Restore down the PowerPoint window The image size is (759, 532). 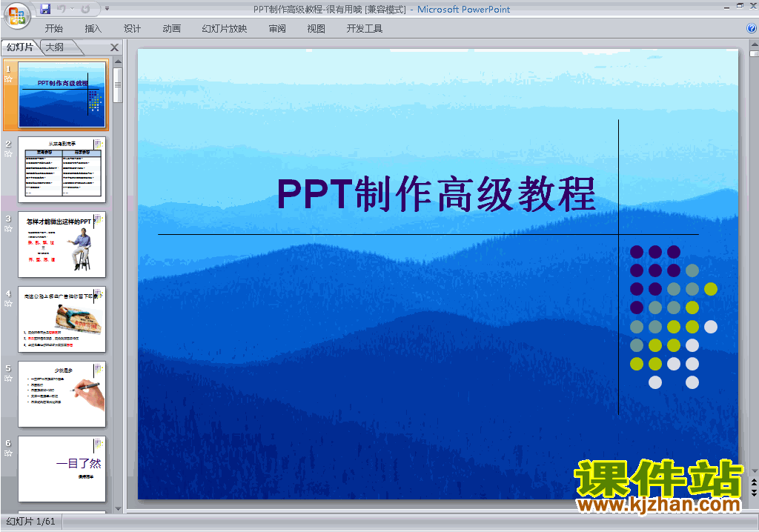click(740, 6)
